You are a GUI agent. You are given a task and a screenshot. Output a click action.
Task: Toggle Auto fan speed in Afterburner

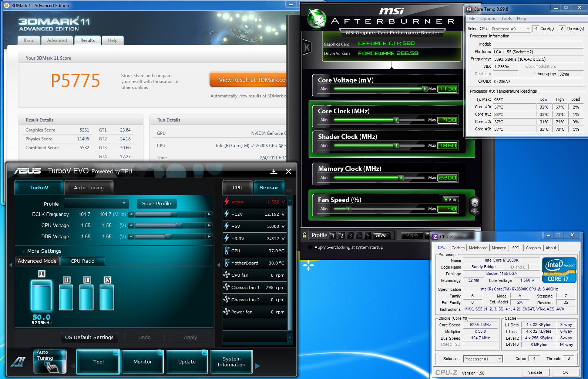pos(451,199)
